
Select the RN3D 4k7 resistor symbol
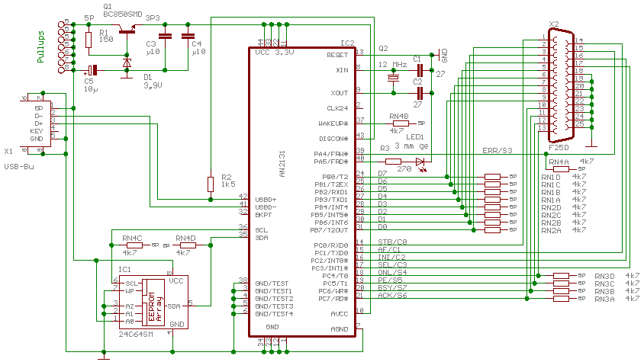pyautogui.click(x=561, y=276)
